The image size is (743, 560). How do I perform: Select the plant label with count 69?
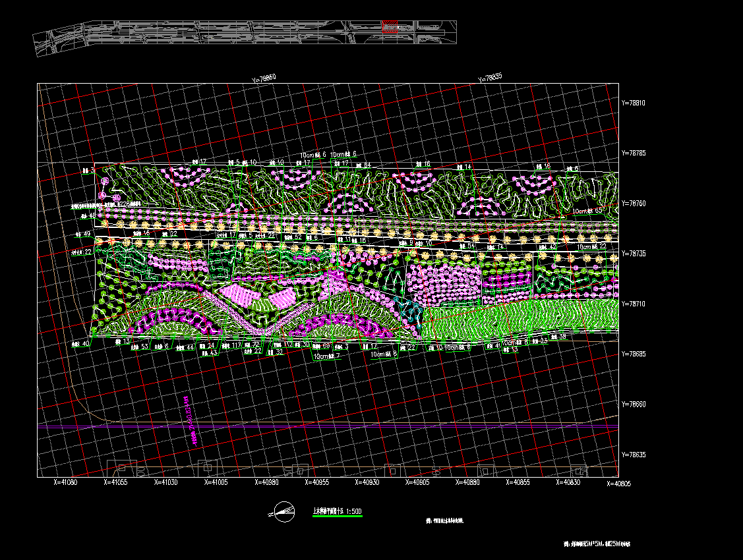coord(322,346)
